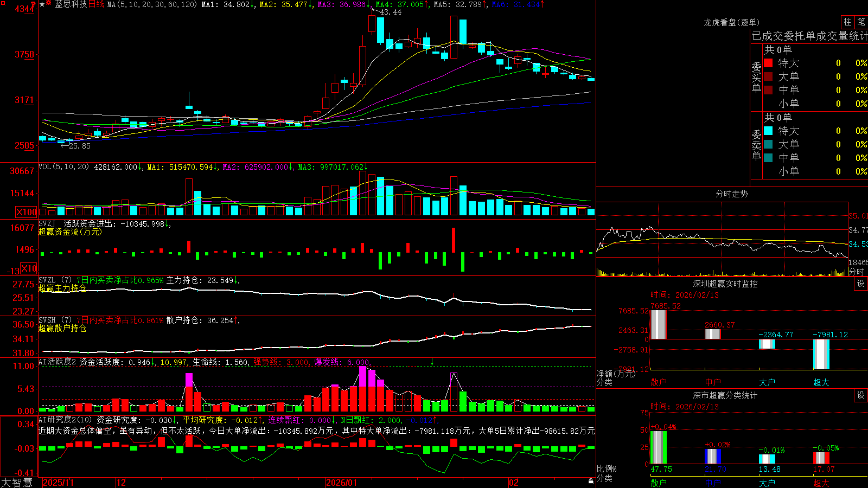Click the VOL(5,10,20) indicator label

(x=63, y=167)
